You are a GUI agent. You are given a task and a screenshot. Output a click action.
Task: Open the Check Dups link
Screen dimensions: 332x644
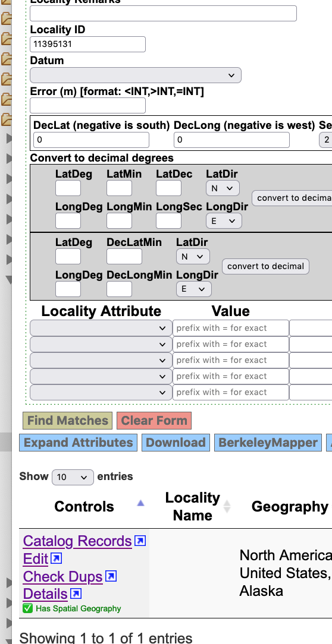point(62,576)
